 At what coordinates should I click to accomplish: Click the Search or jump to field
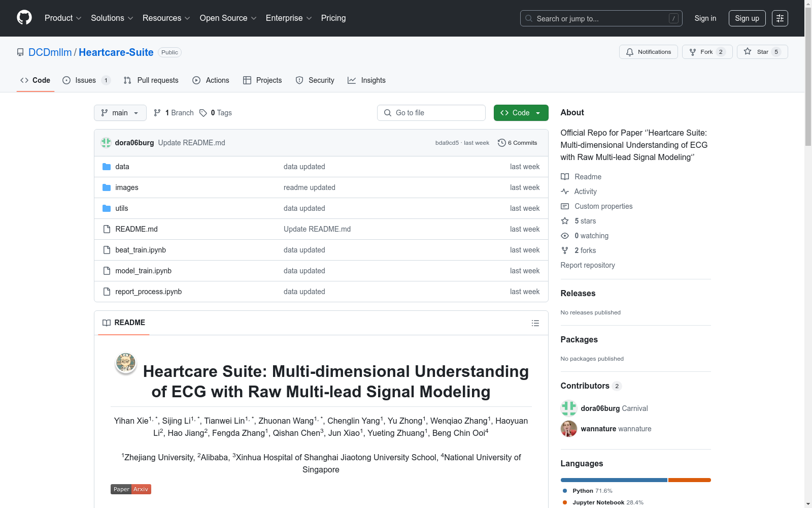[x=601, y=18]
